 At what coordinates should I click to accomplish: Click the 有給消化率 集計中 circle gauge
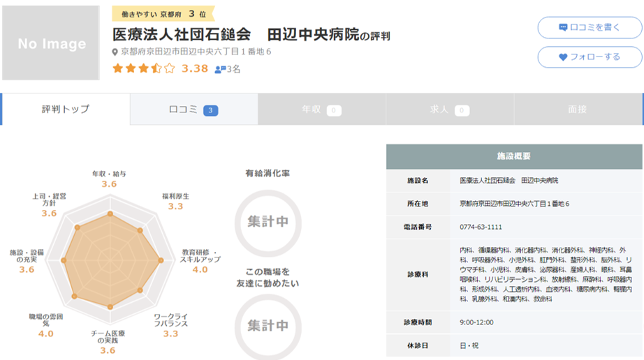[x=268, y=221]
